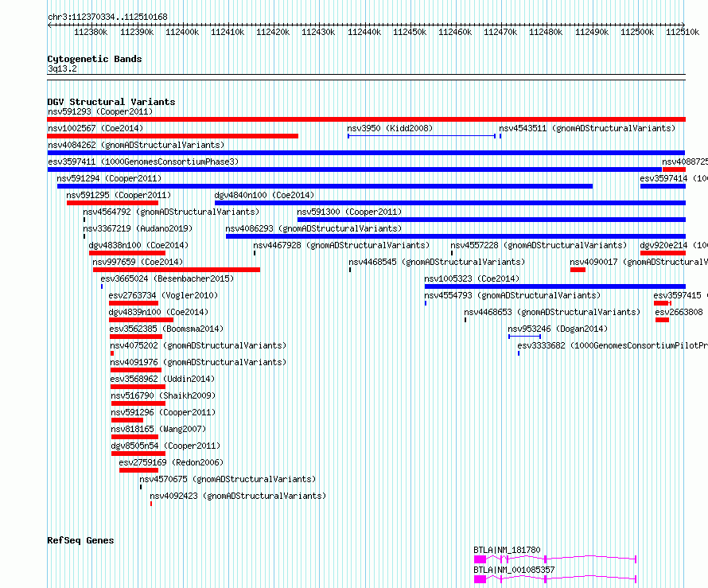Click the RefSeq Genes track title
708x588 pixels.
click(x=80, y=540)
